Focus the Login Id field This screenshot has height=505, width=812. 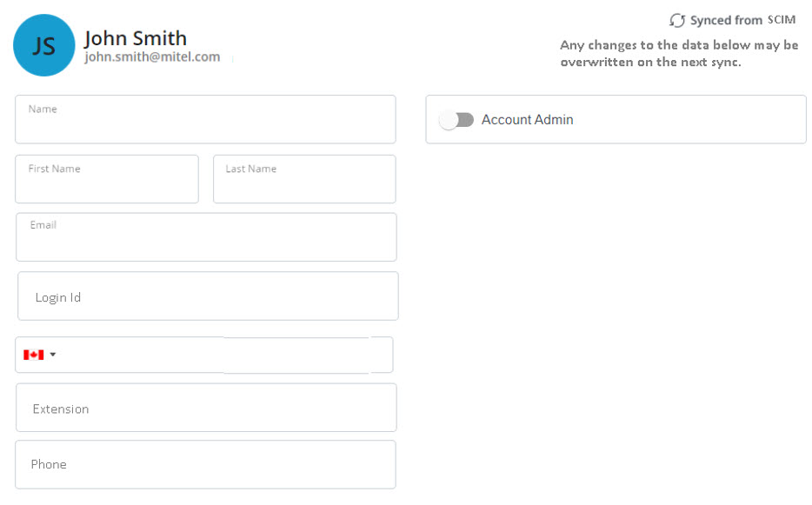pos(207,296)
